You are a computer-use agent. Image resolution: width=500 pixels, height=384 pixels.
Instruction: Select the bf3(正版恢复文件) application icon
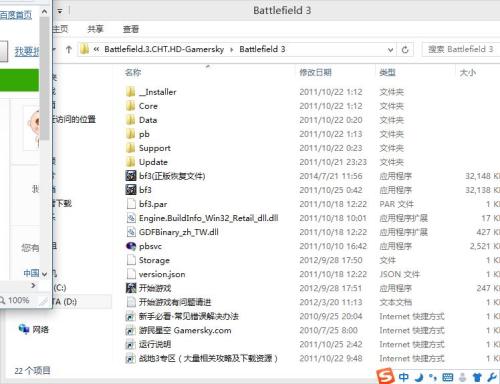coord(131,176)
